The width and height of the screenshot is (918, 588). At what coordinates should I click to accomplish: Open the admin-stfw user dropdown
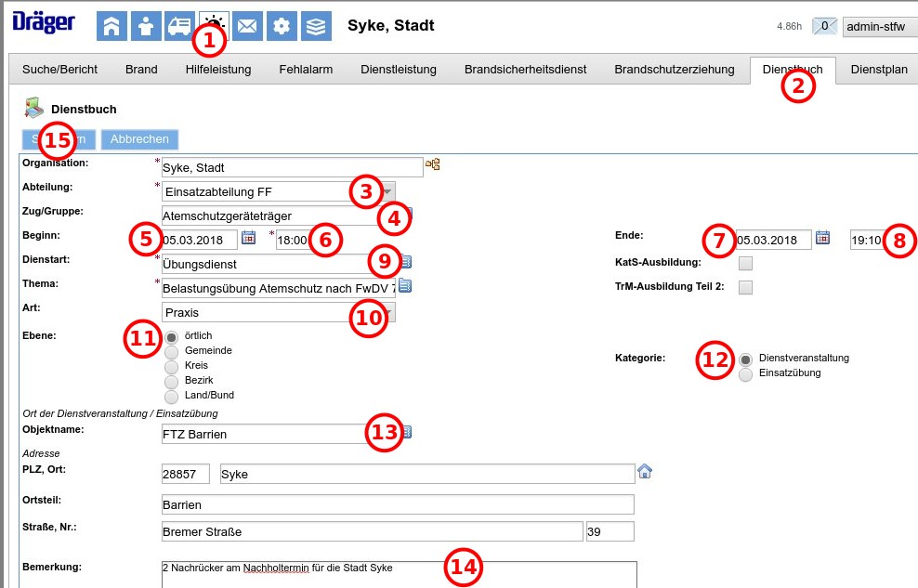[x=879, y=28]
